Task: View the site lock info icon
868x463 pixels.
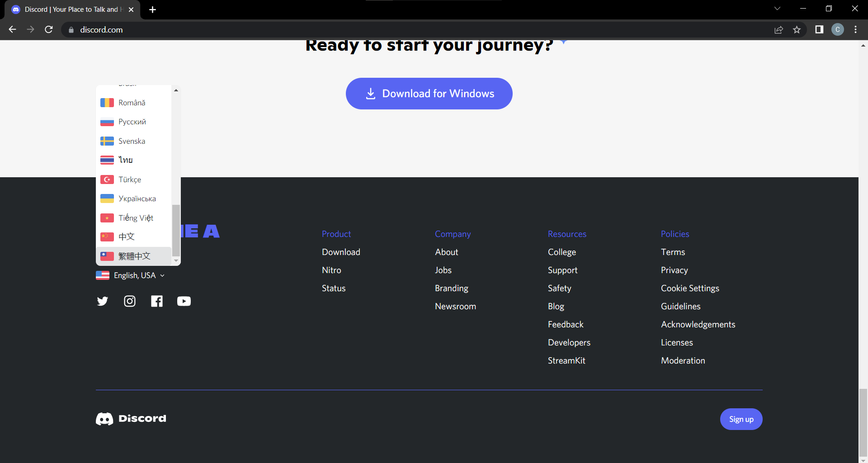Action: [71, 30]
